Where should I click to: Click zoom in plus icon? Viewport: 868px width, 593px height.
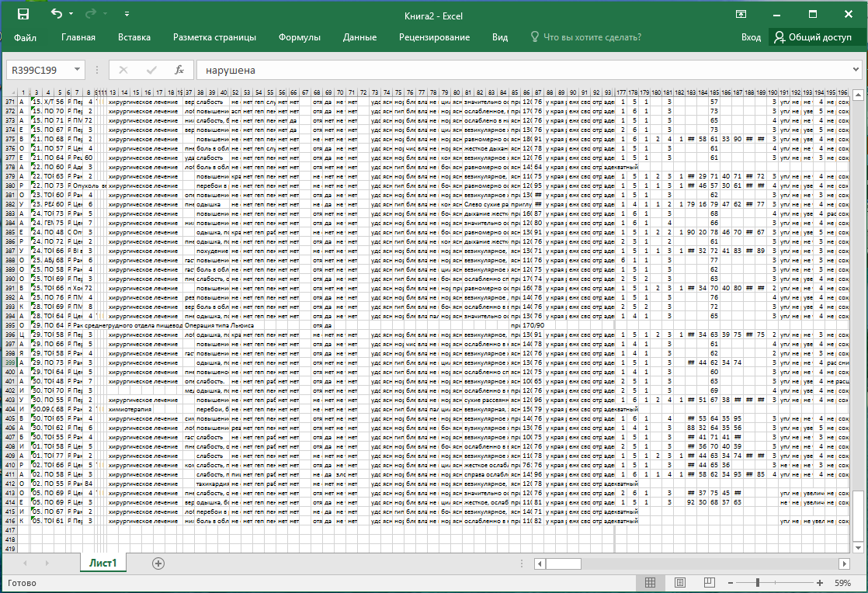pos(820,582)
